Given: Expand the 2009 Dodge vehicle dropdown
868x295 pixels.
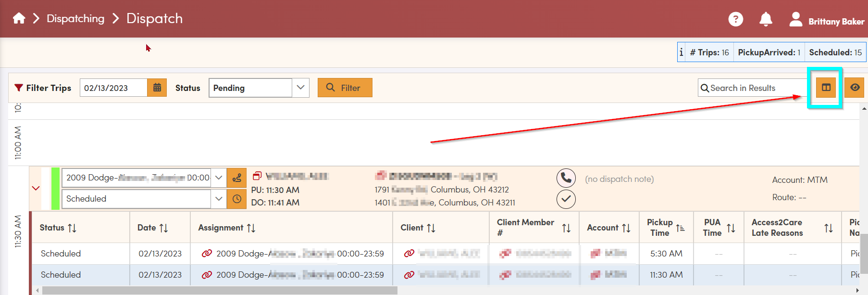Looking at the screenshot, I should (219, 178).
